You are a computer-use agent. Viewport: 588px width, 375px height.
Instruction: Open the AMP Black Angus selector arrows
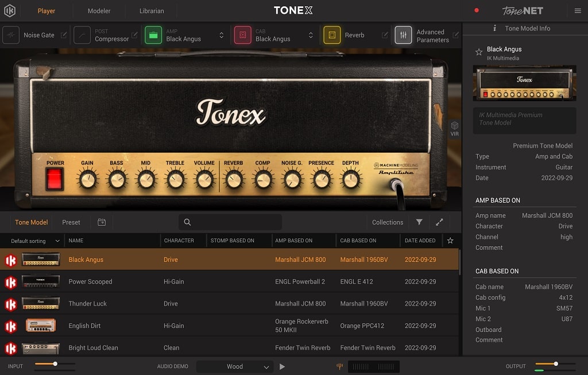click(x=221, y=35)
